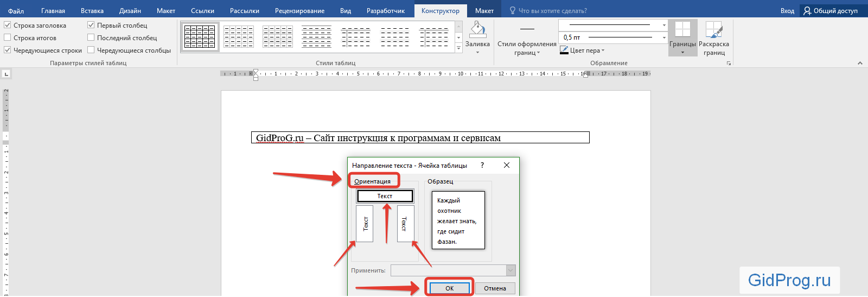The image size is (868, 297).
Task: Click the tab selector icon at ruler corner
Action: [6, 73]
